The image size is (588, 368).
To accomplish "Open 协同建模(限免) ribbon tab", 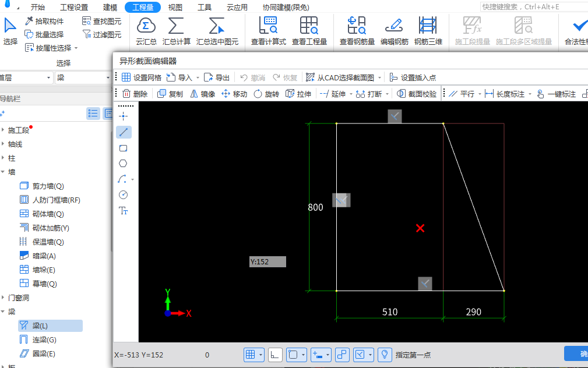I will 286,7.
